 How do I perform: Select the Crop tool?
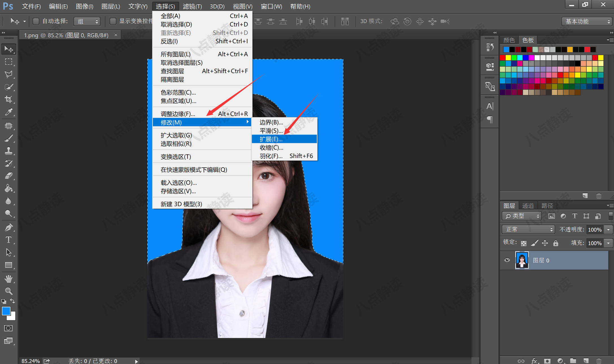pos(9,99)
